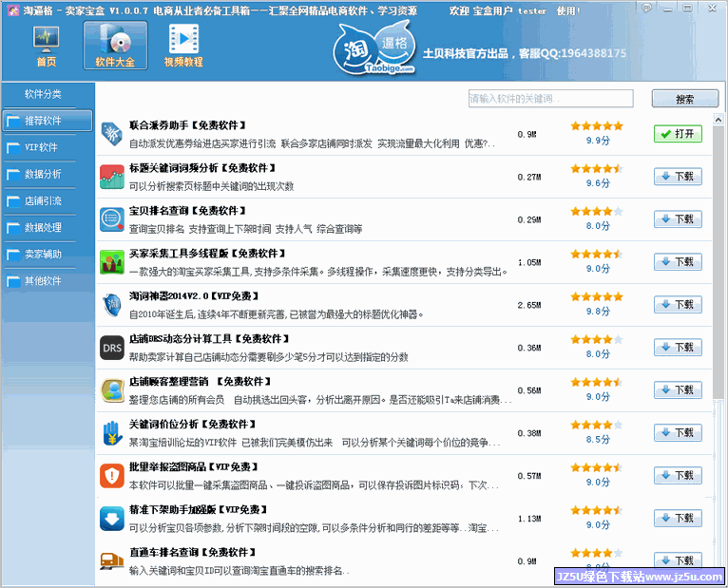The height and width of the screenshot is (588, 728).
Task: Click the feedback speech bubble icon in title bar
Action: (x=647, y=8)
